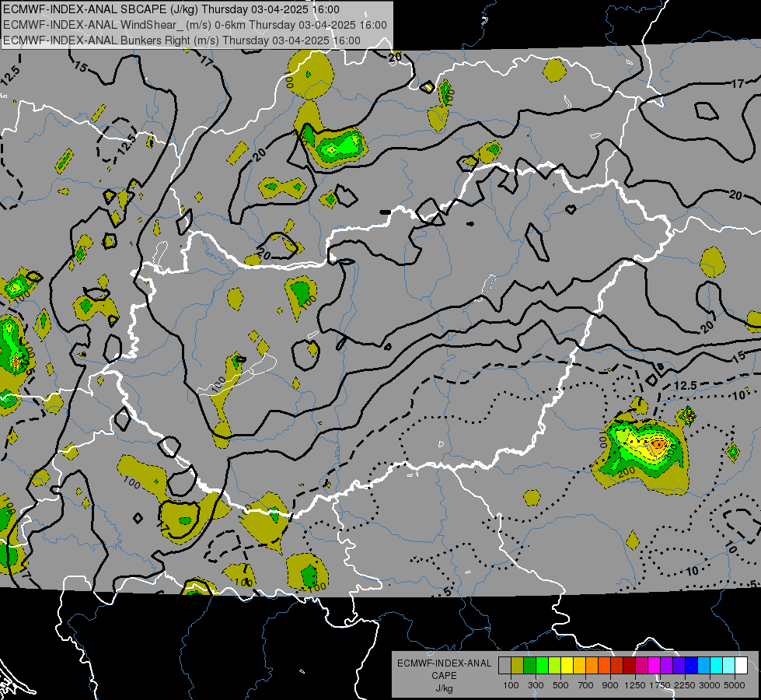This screenshot has width=761, height=700.
Task: Click the Bunkers Right title line
Action: click(182, 40)
